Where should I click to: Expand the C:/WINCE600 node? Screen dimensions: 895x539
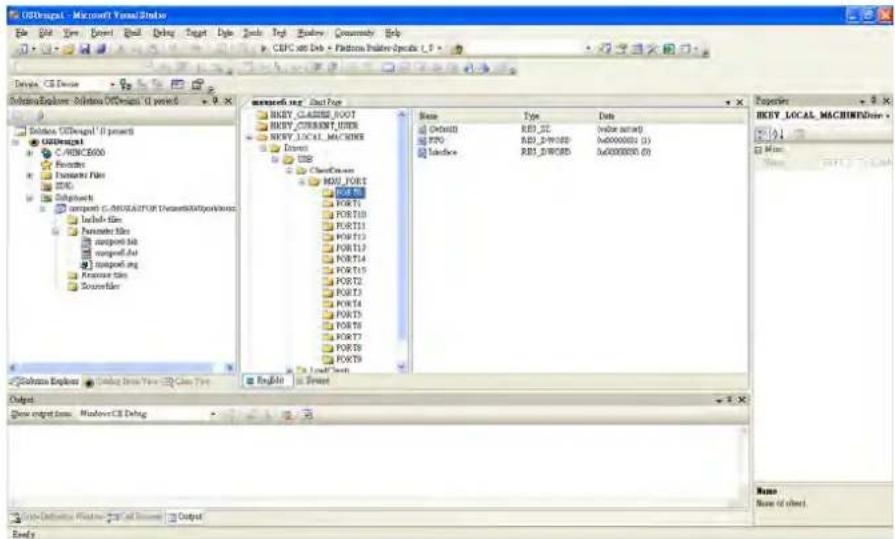point(30,153)
